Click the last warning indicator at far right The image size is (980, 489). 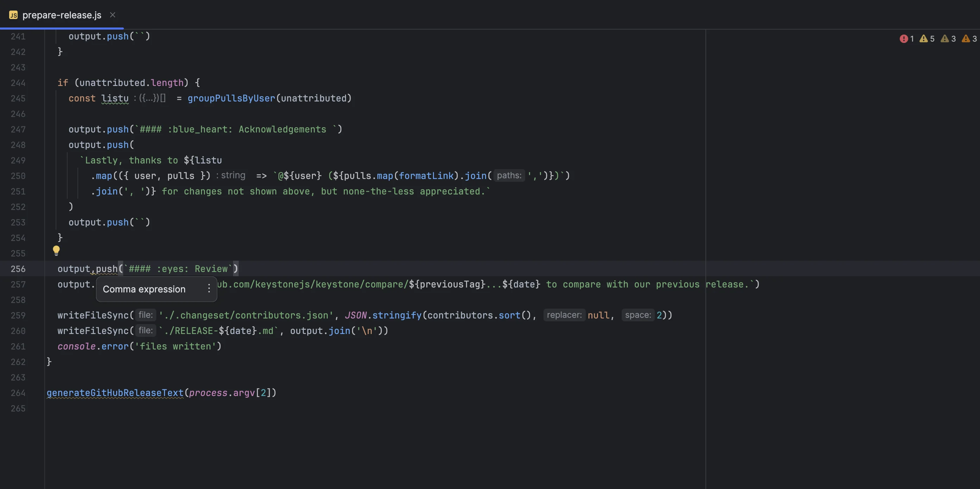click(969, 39)
